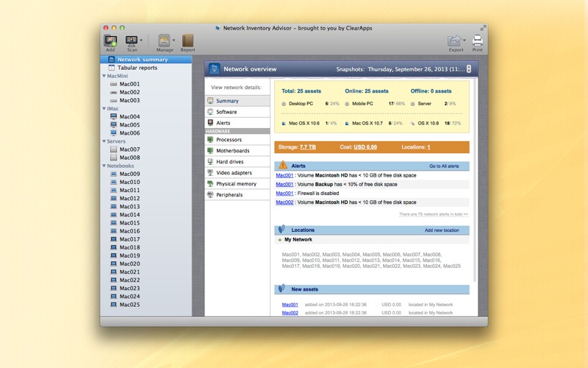The image size is (588, 368).
Task: Collapse the MacMini group triangle
Action: (x=104, y=76)
